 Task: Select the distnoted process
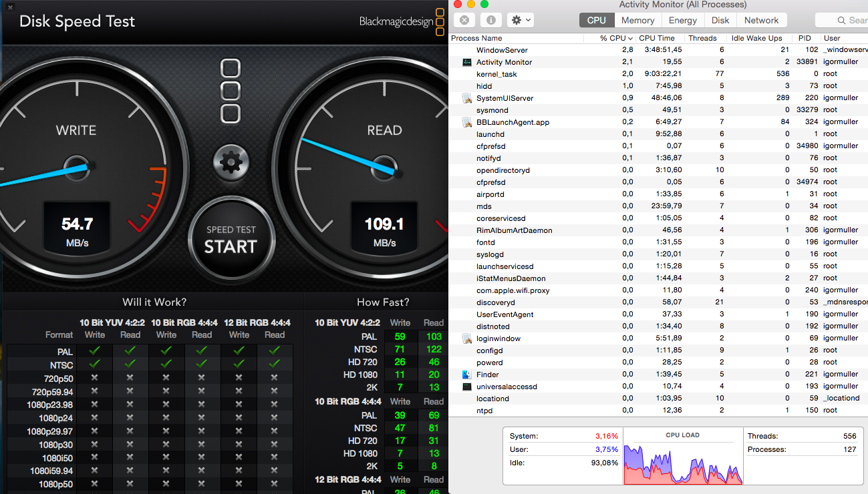click(658, 326)
